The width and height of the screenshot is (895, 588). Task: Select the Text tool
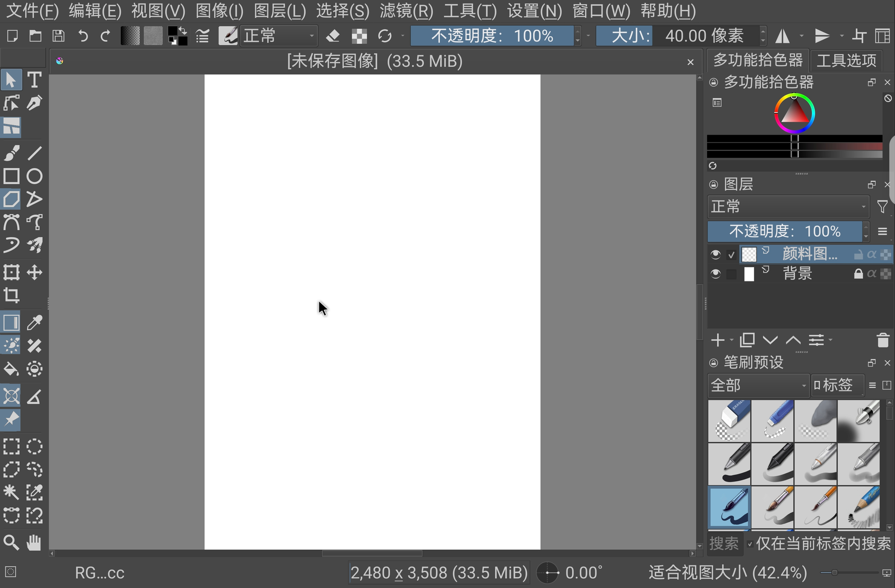(34, 80)
